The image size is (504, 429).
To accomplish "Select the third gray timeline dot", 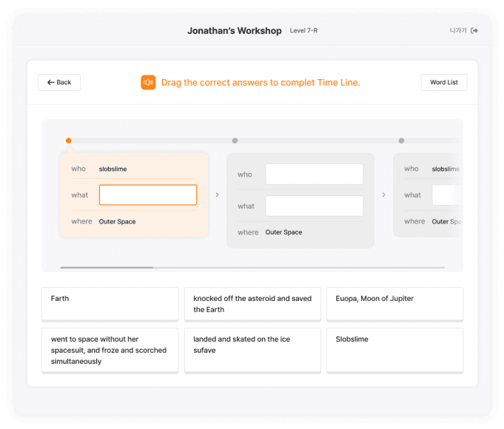I will [x=401, y=141].
